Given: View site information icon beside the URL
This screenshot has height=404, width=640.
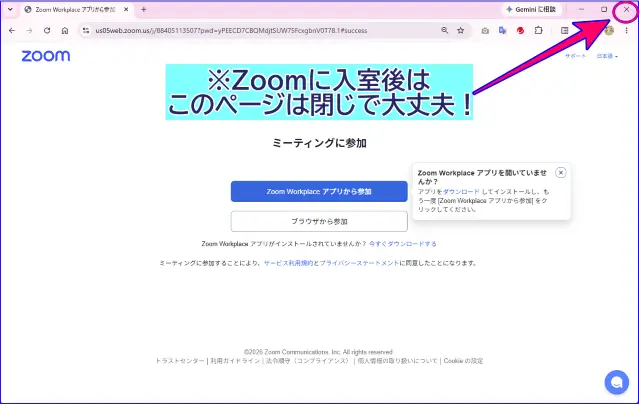Looking at the screenshot, I should 86,31.
